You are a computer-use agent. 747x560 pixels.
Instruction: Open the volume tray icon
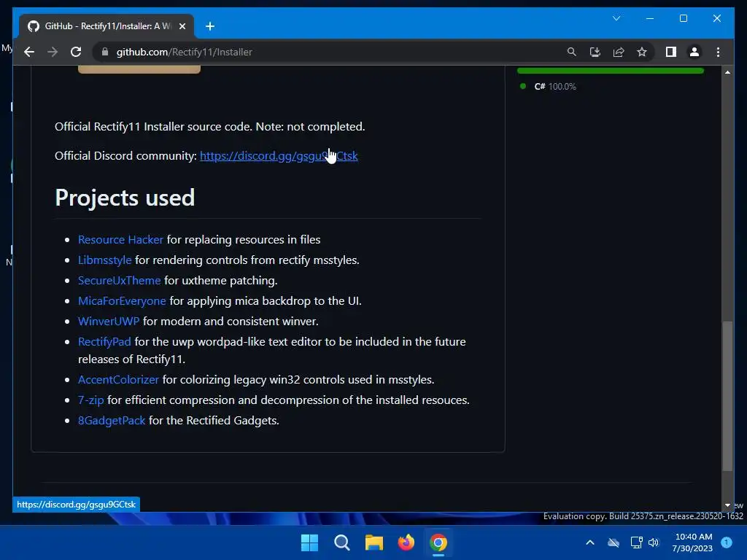pyautogui.click(x=654, y=542)
